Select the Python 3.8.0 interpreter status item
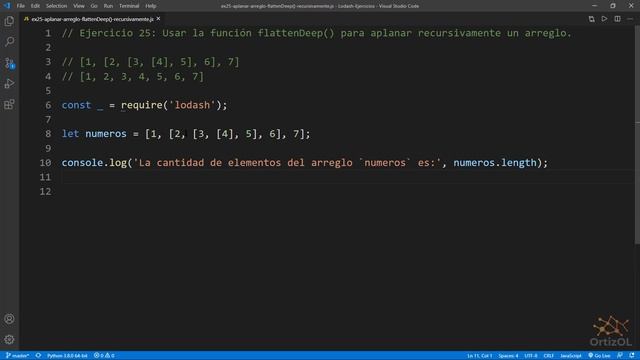This screenshot has height=360, width=640. point(67,356)
